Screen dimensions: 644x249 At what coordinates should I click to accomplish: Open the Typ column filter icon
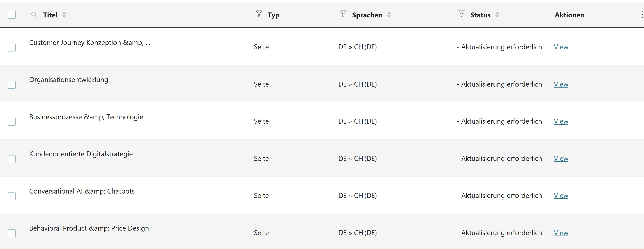[x=259, y=14]
